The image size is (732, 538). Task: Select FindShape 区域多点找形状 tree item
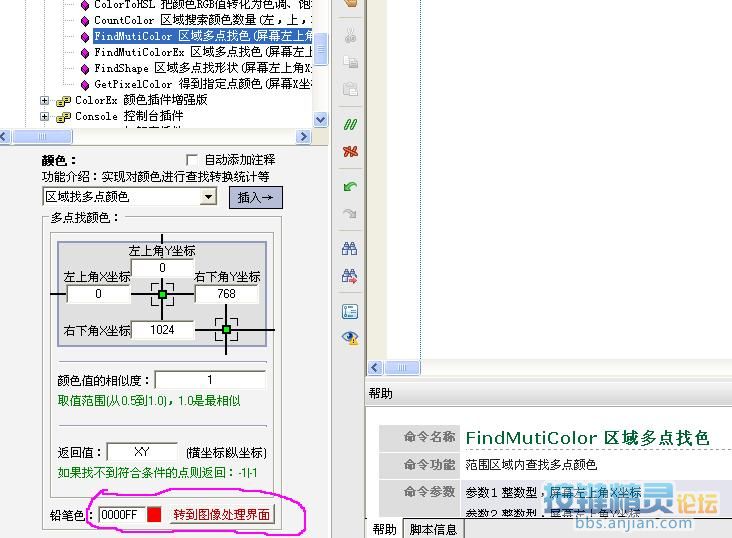(203, 68)
